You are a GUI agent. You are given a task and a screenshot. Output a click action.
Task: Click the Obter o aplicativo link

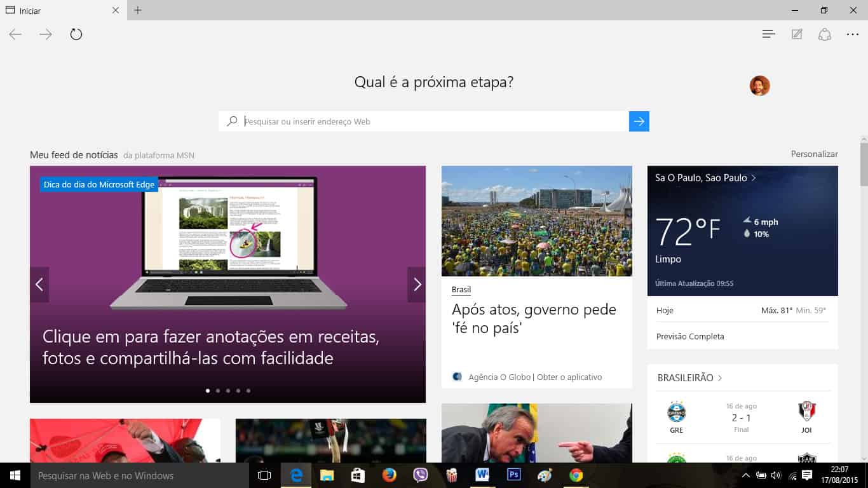coord(569,377)
